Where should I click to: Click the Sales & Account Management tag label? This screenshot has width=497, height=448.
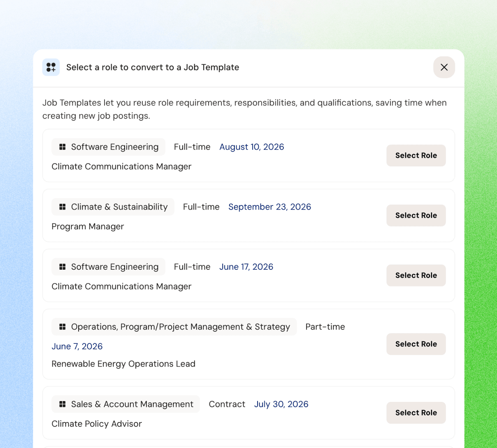pyautogui.click(x=132, y=404)
